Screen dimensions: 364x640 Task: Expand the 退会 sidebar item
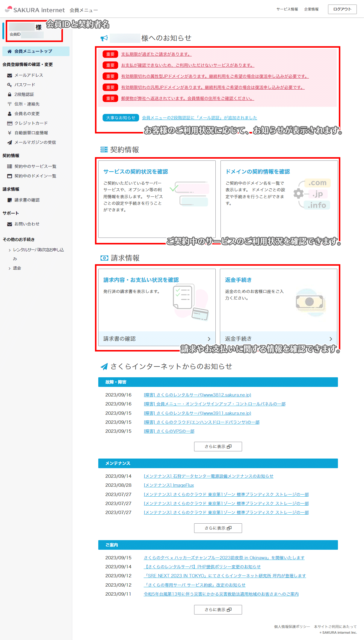click(17, 268)
